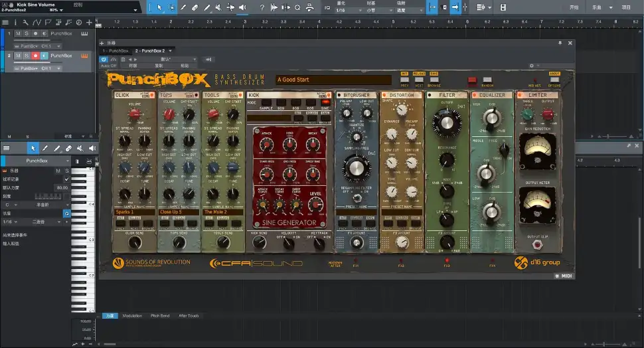Open the track list hamburger icon

[x=5, y=23]
